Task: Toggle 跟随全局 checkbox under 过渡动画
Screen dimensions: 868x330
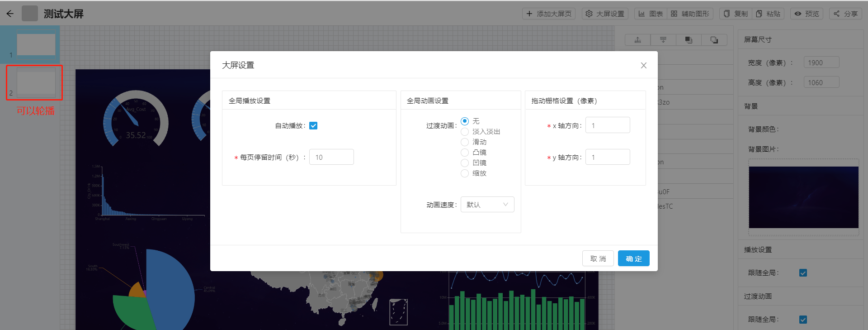Action: tap(803, 320)
